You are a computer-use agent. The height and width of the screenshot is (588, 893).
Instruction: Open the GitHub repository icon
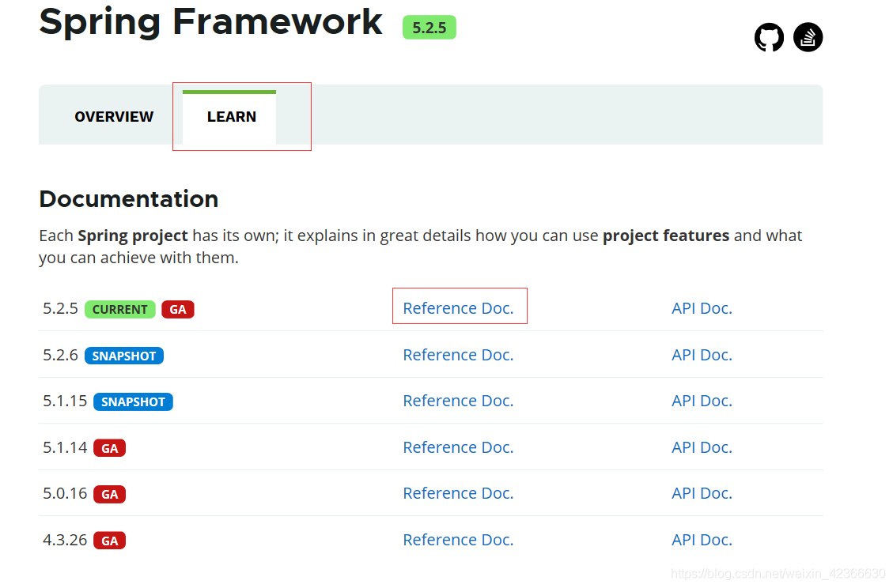coord(769,38)
